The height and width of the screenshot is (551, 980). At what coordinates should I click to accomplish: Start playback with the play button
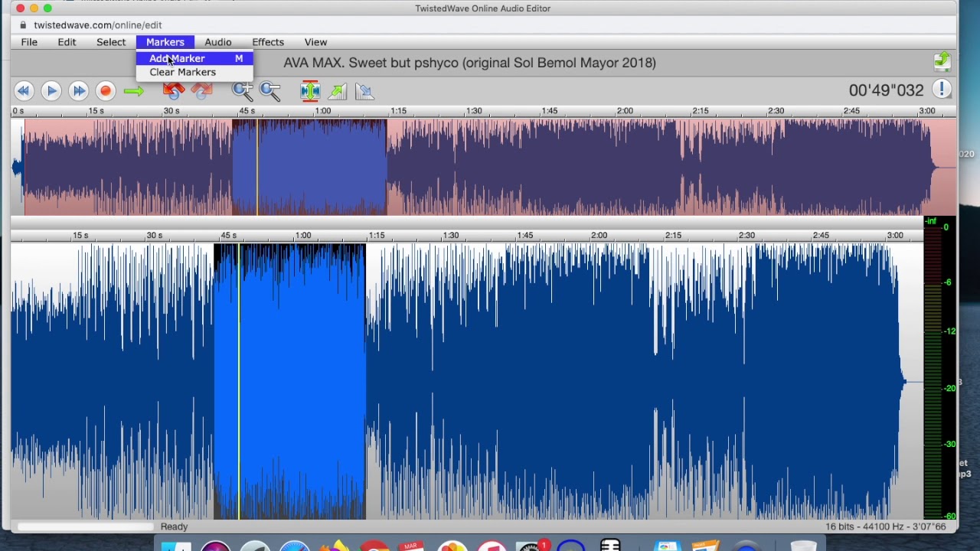[x=51, y=91]
